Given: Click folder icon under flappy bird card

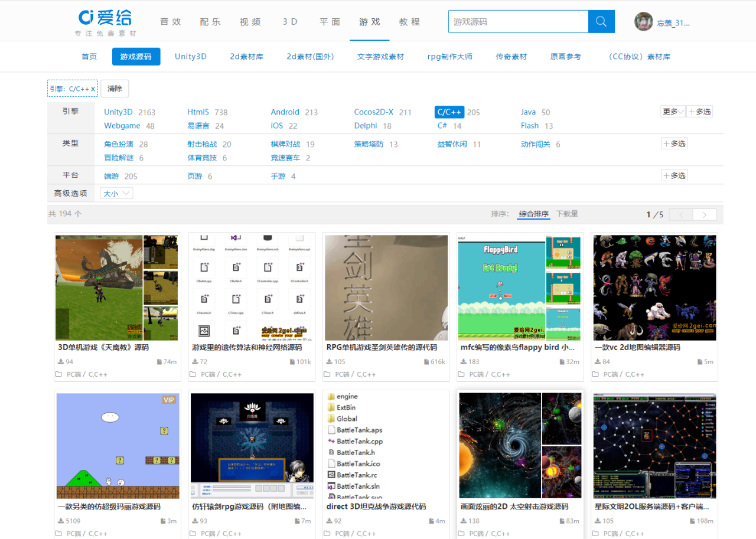Looking at the screenshot, I should [x=462, y=374].
